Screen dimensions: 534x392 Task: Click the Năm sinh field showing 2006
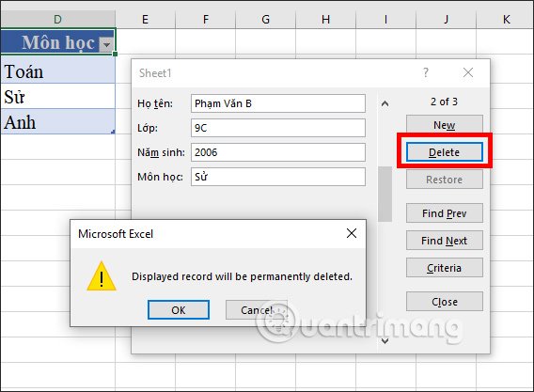coord(278,152)
